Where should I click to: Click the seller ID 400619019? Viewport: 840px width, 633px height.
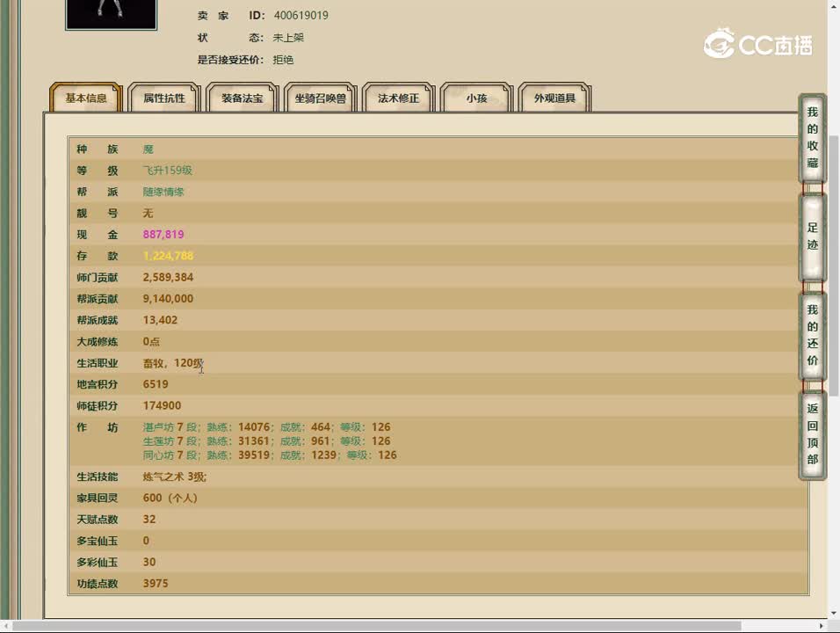pos(301,16)
